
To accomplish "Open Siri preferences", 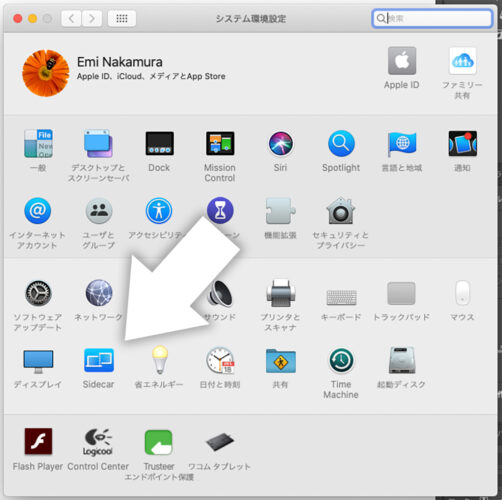I will tap(281, 144).
